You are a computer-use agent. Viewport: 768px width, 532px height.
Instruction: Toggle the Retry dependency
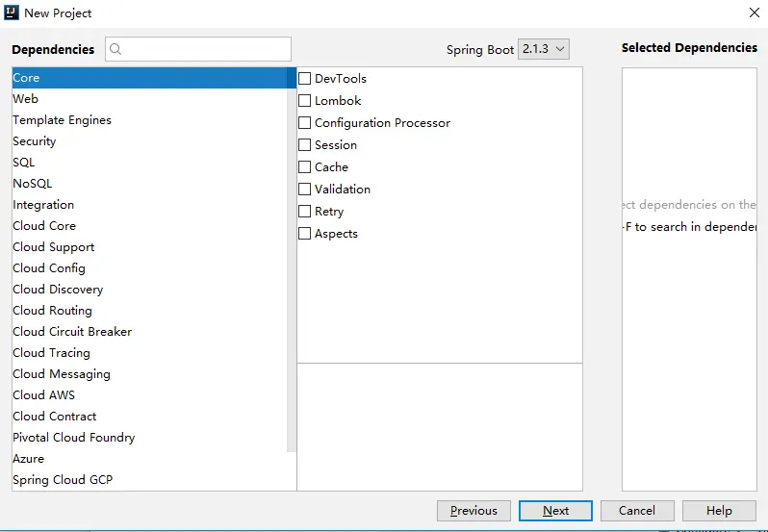(x=305, y=211)
